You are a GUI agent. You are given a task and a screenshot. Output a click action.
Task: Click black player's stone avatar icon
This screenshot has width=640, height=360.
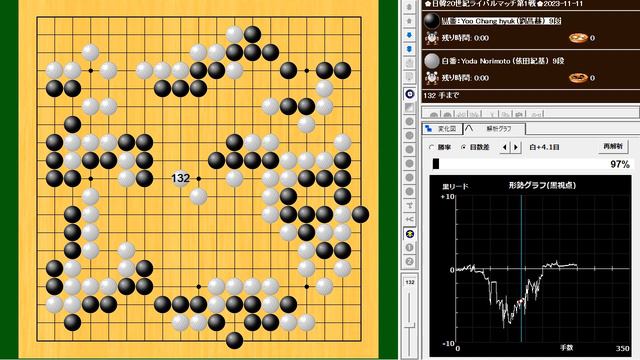pyautogui.click(x=431, y=21)
